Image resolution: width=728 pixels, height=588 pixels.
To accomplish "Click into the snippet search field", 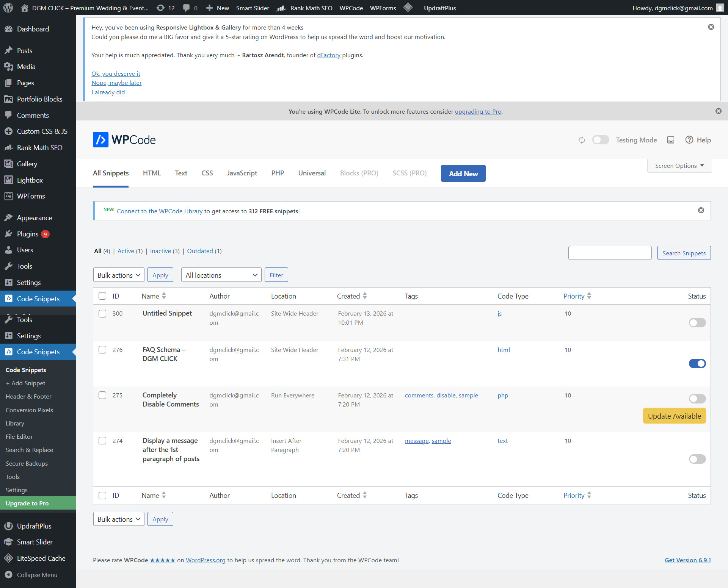I will point(610,253).
